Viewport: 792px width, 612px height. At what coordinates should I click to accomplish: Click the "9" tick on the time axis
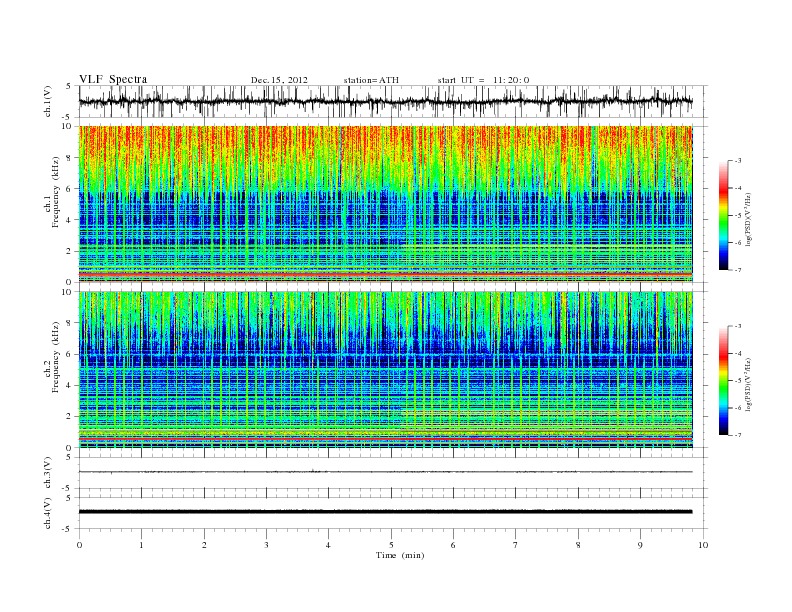coord(640,545)
